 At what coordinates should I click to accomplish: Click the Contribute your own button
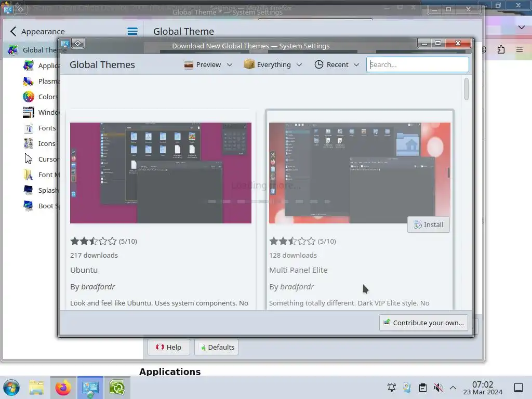[x=424, y=323]
